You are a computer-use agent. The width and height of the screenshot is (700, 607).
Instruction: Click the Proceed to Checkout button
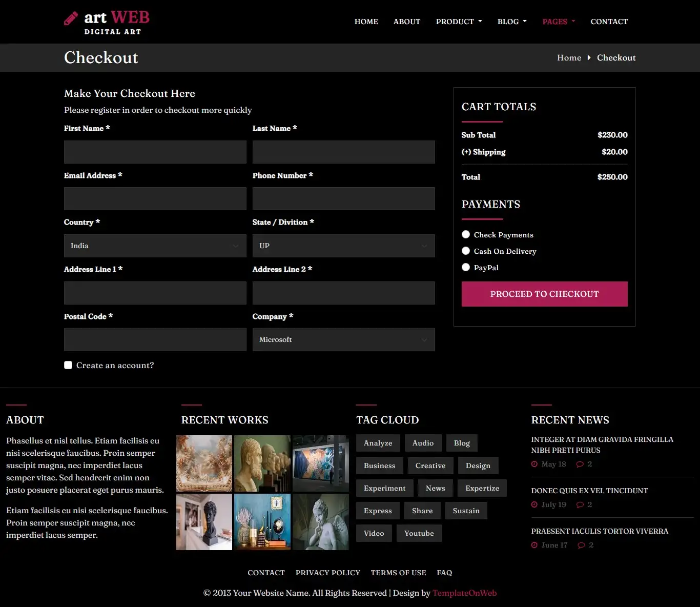click(545, 294)
